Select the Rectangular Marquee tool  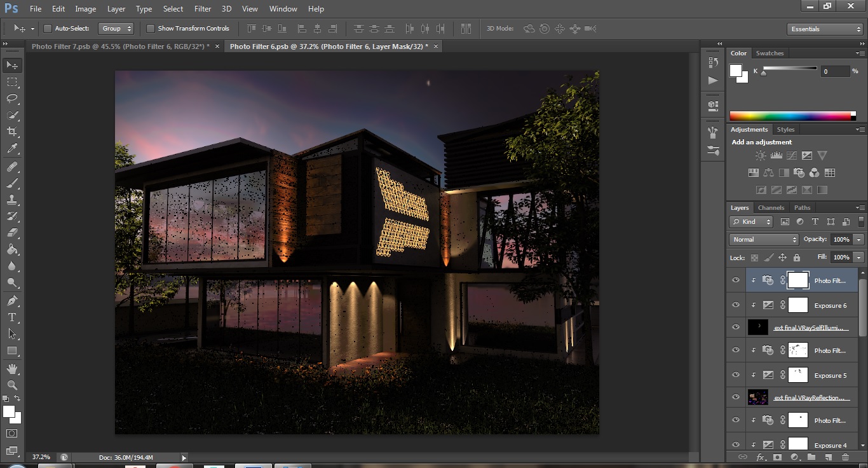(x=12, y=81)
